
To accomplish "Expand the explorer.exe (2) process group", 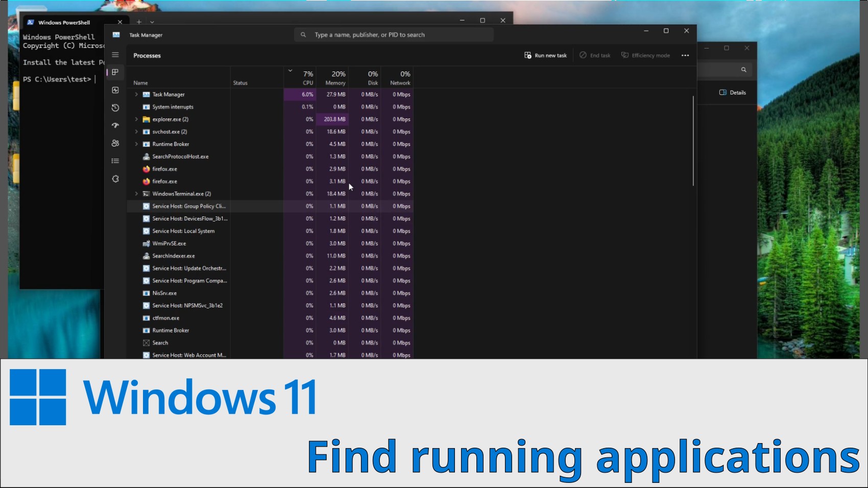I will (136, 119).
